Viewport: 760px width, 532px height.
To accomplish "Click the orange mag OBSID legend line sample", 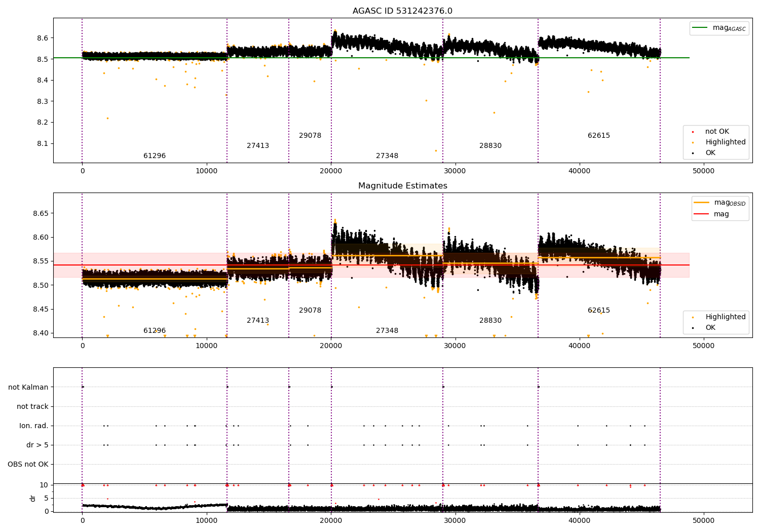I will click(x=702, y=203).
